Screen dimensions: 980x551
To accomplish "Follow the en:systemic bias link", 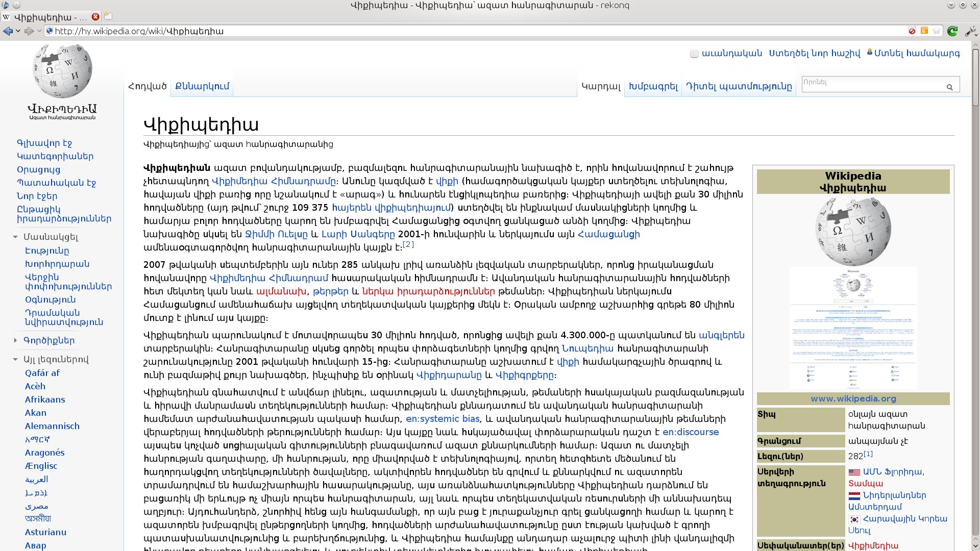I will [443, 419].
